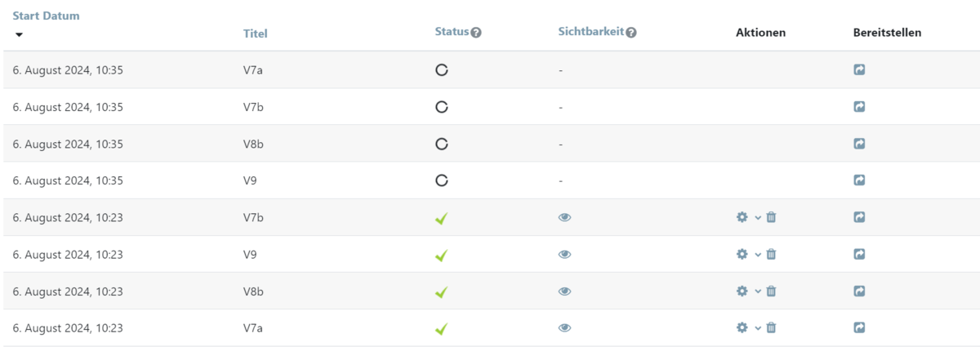Expand actions chevron for V9 at 10:23
This screenshot has height=347, width=980.
758,254
